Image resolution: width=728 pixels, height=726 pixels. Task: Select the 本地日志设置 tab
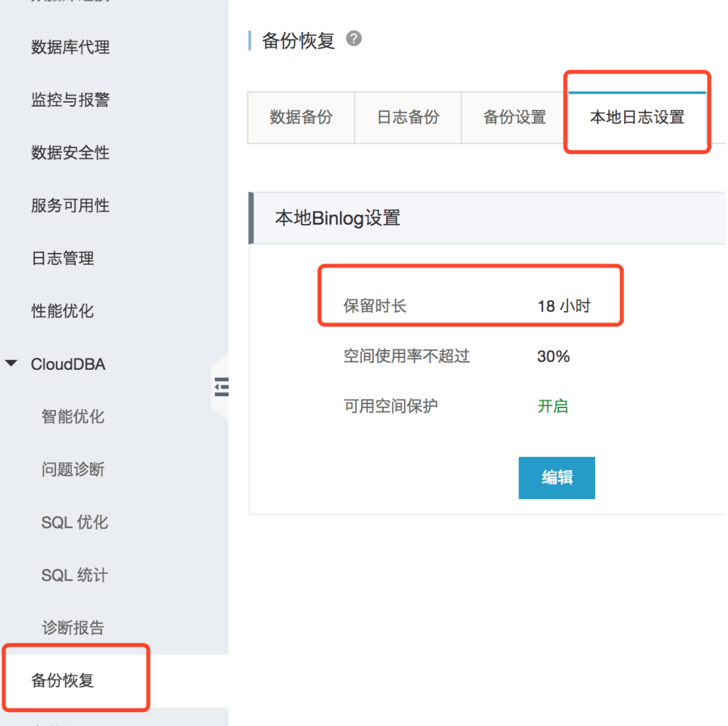[x=637, y=117]
